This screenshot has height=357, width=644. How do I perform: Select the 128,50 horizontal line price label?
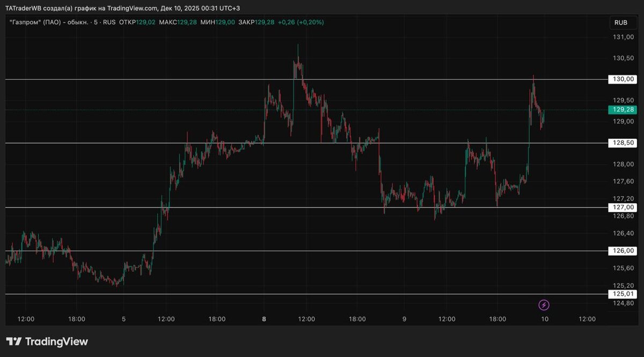click(622, 143)
